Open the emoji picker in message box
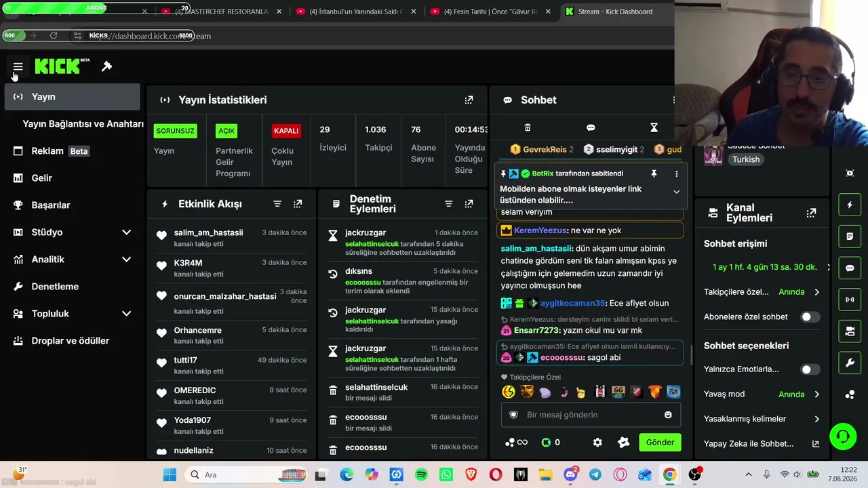 click(668, 415)
